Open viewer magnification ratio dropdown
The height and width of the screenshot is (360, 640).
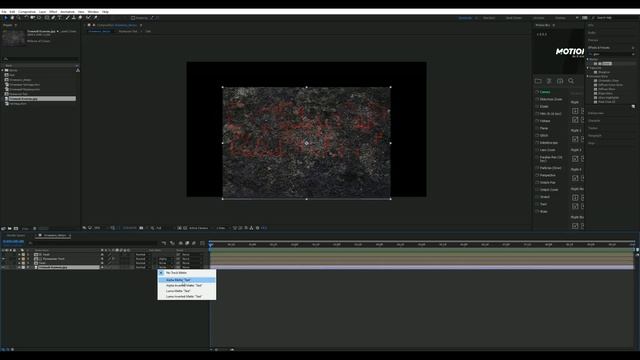[x=98, y=228]
